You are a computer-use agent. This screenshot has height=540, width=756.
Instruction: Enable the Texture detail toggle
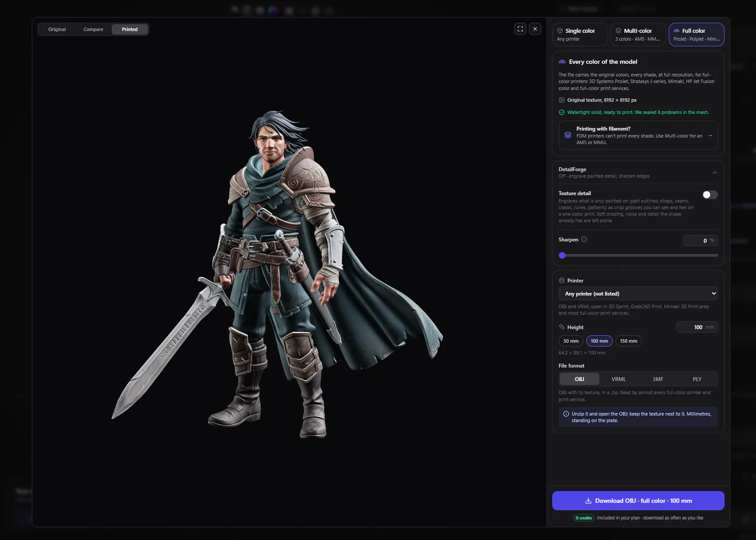pos(710,195)
